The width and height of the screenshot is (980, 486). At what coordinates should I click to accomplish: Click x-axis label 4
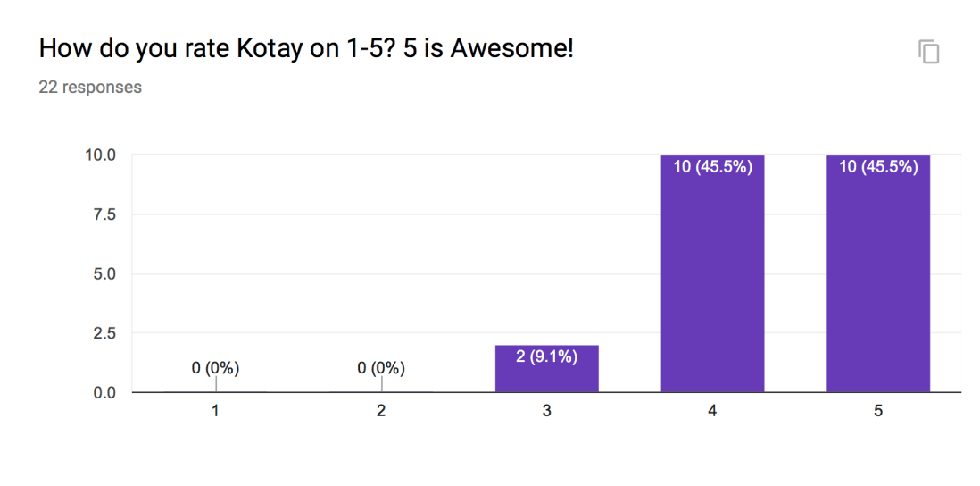click(712, 411)
